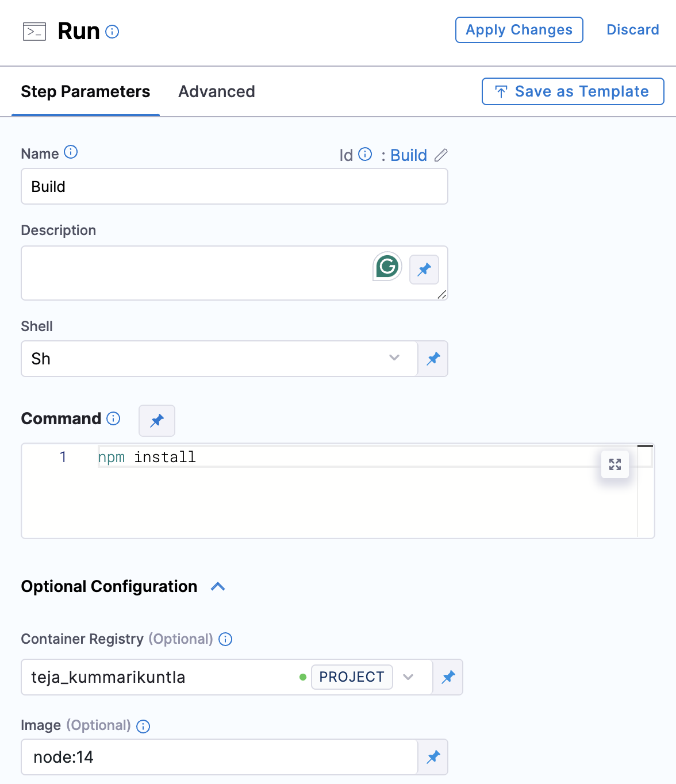676x784 pixels.
Task: Click the Discard link
Action: (x=633, y=30)
